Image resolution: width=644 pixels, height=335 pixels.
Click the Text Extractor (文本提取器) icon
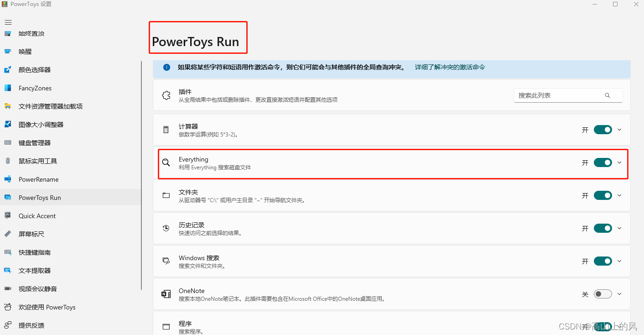[8, 271]
